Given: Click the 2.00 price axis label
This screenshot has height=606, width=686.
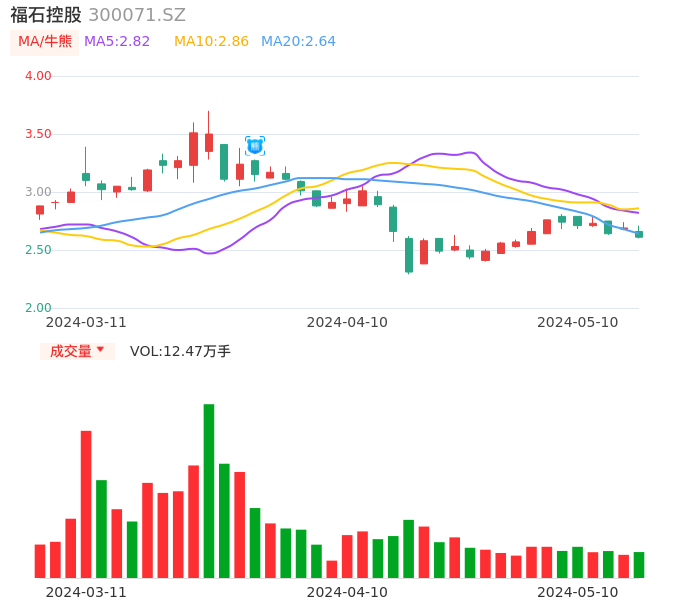Looking at the screenshot, I should (38, 308).
